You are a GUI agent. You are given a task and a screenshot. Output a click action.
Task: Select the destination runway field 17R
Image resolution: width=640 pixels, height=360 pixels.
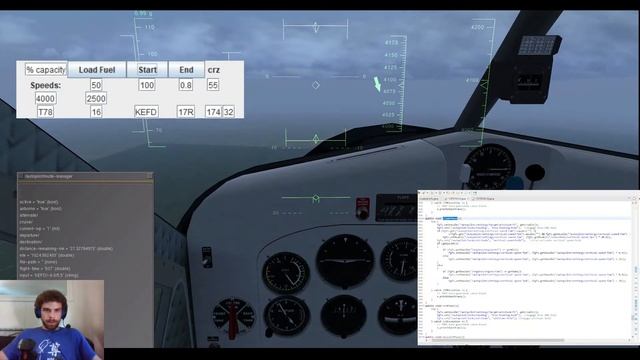tap(186, 112)
